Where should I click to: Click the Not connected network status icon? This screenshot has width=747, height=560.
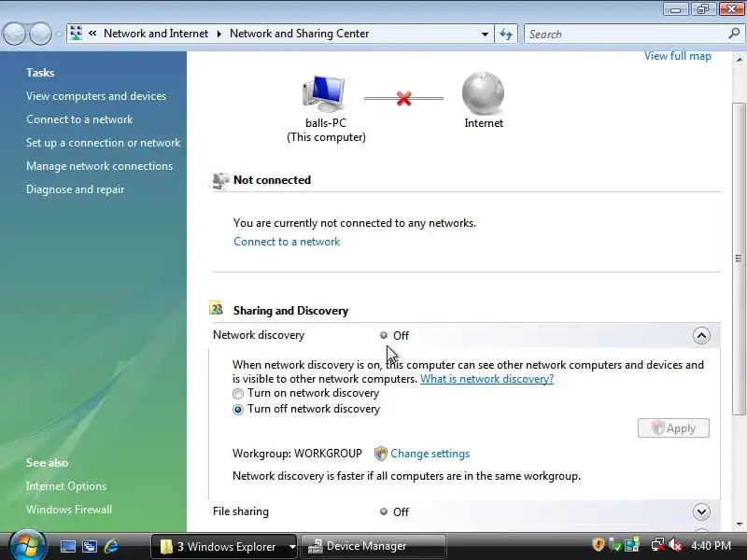[x=220, y=181]
